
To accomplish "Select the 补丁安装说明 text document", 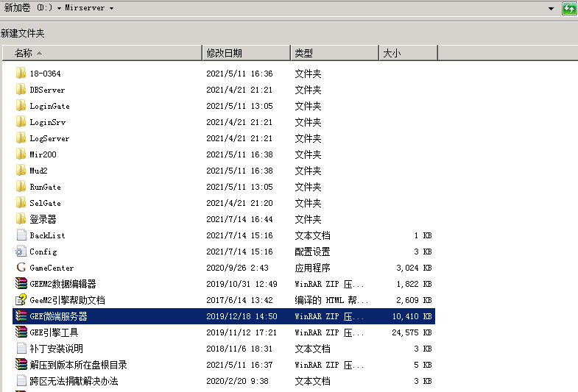I will click(56, 349).
